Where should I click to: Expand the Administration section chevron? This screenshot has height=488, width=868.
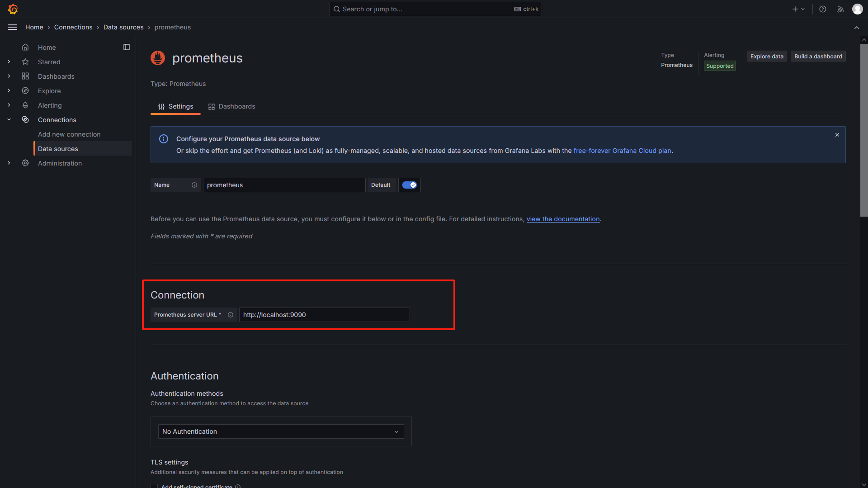(9, 163)
